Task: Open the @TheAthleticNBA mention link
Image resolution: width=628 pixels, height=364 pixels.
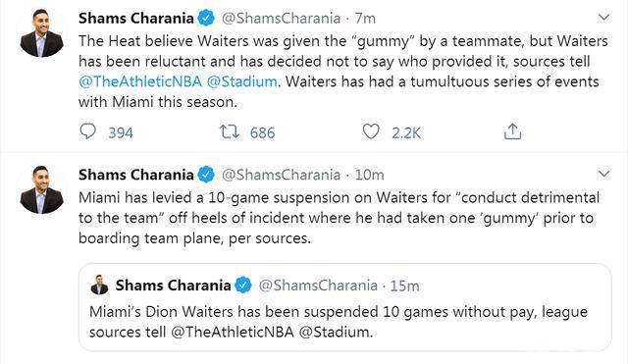Action: pos(140,81)
